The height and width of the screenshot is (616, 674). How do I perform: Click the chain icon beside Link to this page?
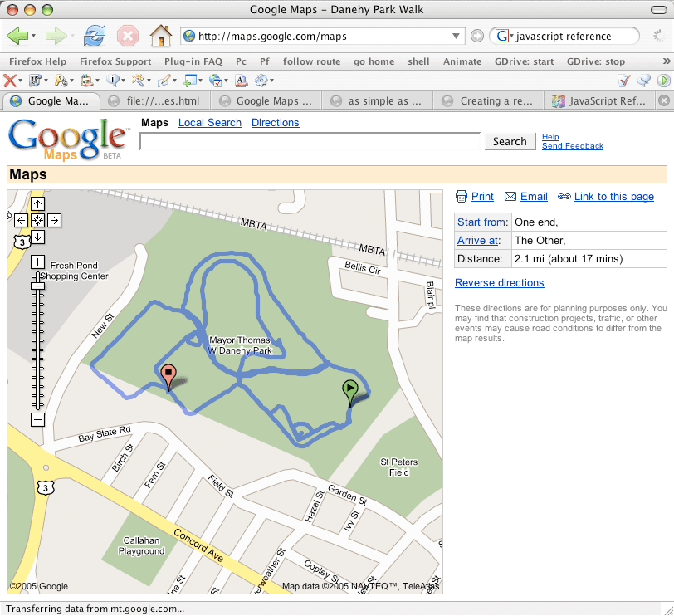click(x=564, y=197)
